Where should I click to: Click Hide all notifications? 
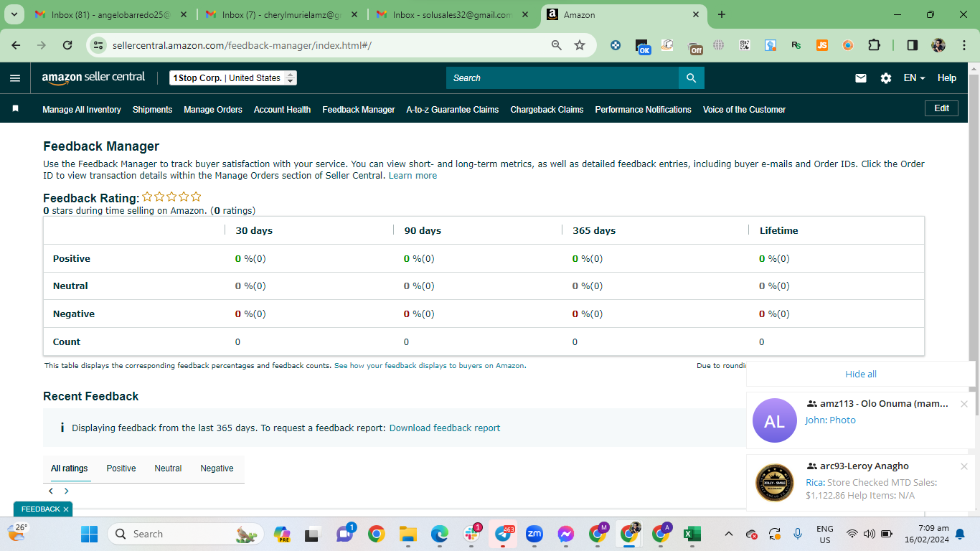pos(861,375)
